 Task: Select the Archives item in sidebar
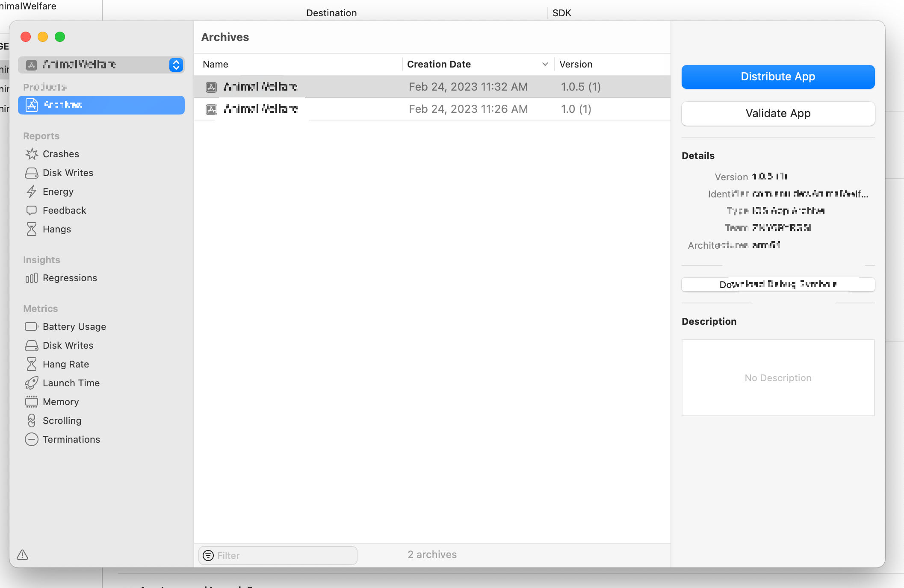click(101, 105)
